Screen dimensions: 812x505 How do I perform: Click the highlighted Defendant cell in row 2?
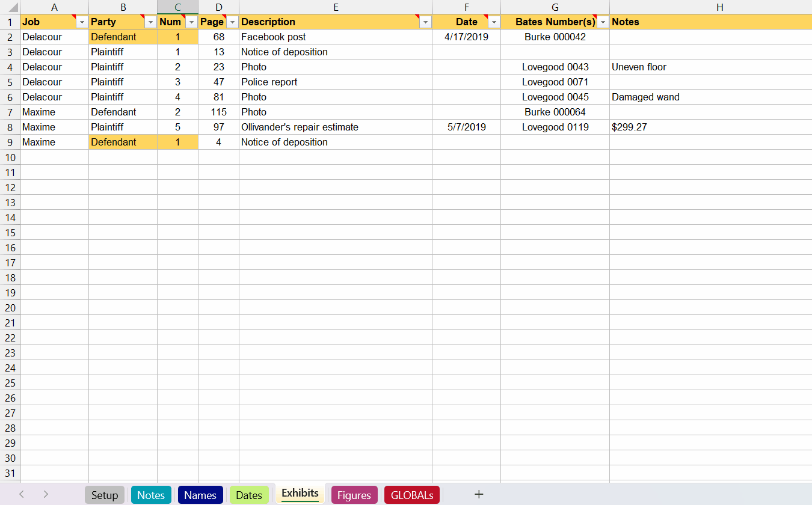(123, 37)
